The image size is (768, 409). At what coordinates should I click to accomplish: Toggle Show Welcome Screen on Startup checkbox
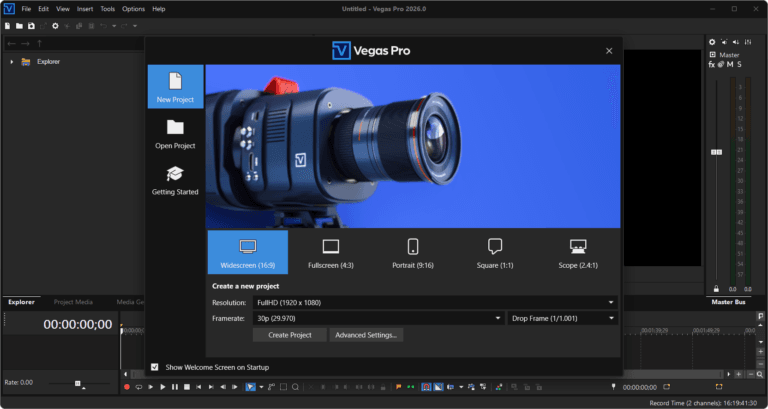click(x=155, y=367)
